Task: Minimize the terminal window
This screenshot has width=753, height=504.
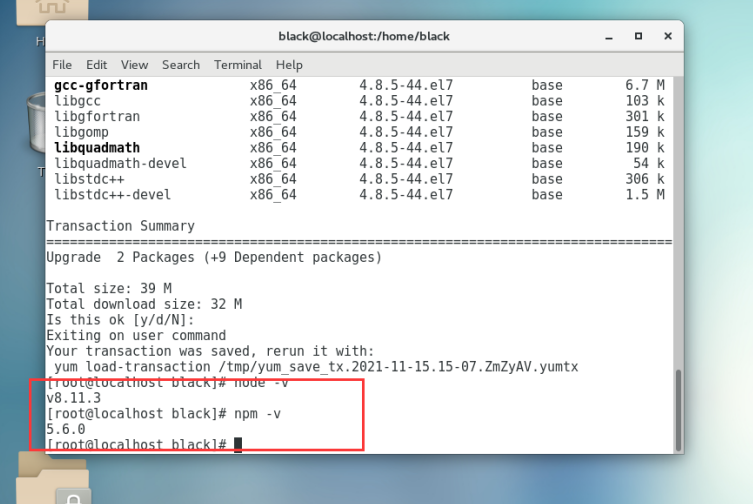Action: pyautogui.click(x=609, y=37)
